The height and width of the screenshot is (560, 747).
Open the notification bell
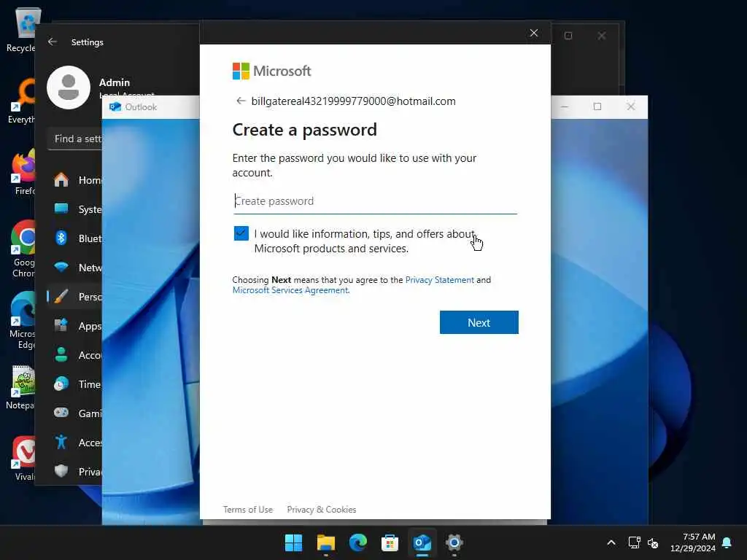pos(727,542)
